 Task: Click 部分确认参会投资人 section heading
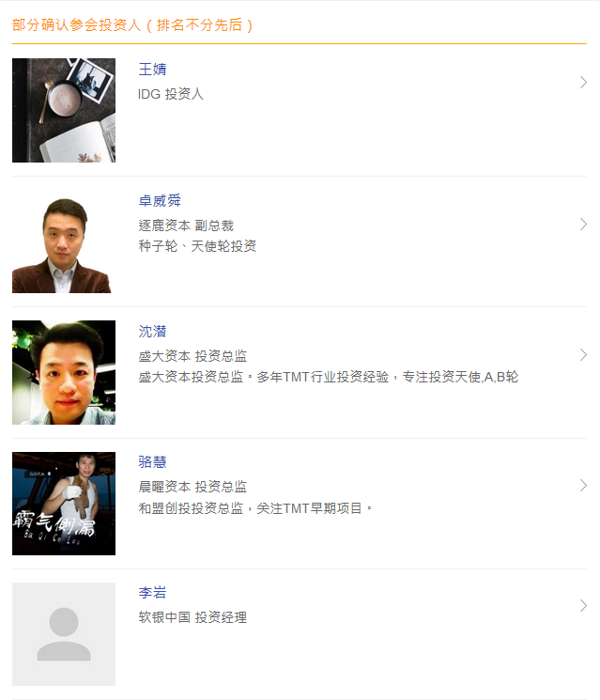[x=133, y=24]
